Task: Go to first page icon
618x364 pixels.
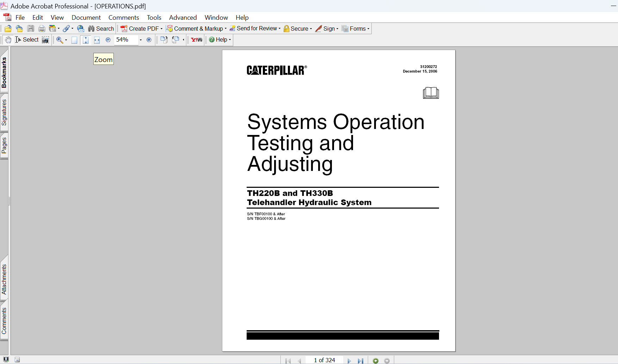Action: (288, 360)
